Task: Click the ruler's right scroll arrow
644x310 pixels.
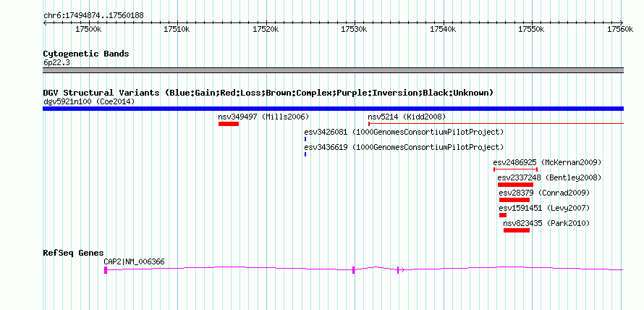Action: pyautogui.click(x=622, y=22)
